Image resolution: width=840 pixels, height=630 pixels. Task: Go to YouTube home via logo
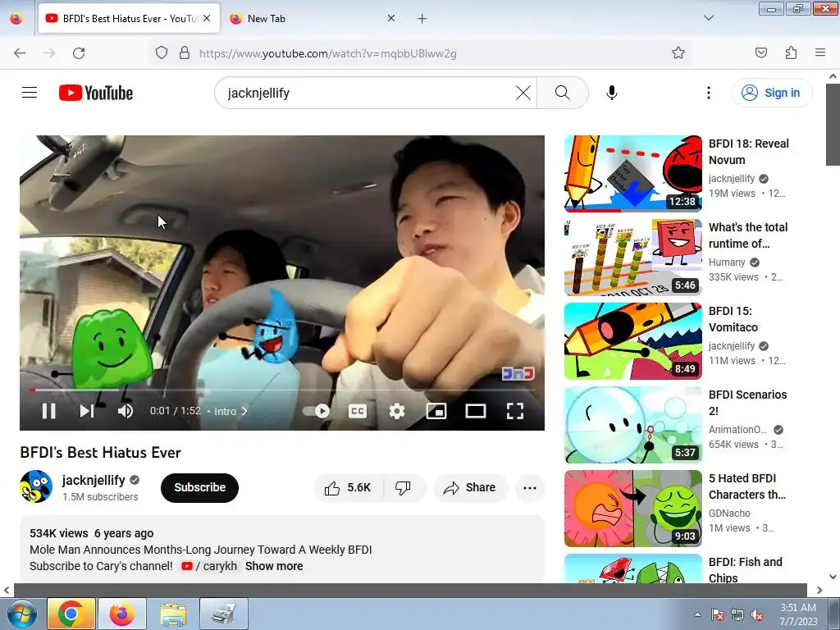(96, 93)
